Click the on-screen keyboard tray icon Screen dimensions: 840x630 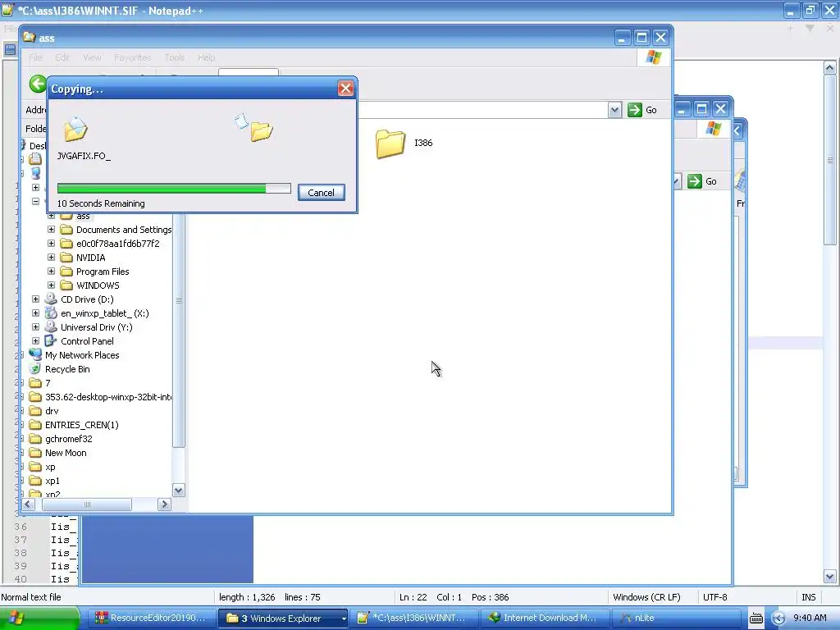pos(756,619)
